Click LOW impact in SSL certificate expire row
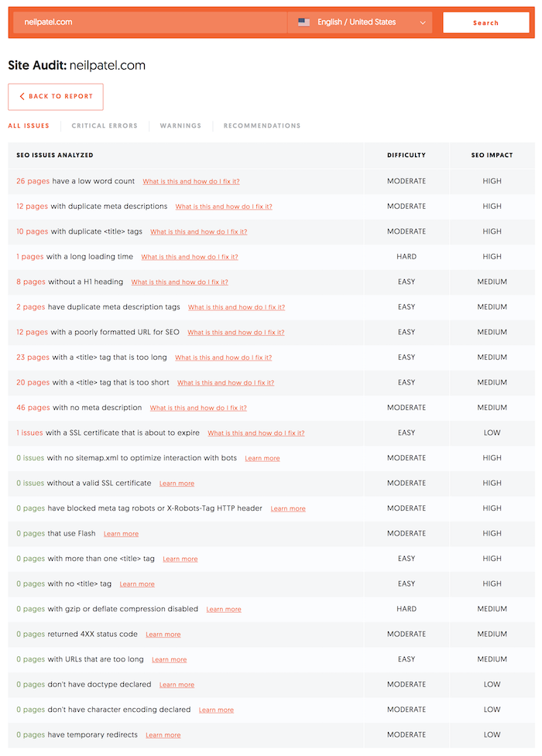Image resolution: width=542 pixels, height=756 pixels. pyautogui.click(x=492, y=433)
